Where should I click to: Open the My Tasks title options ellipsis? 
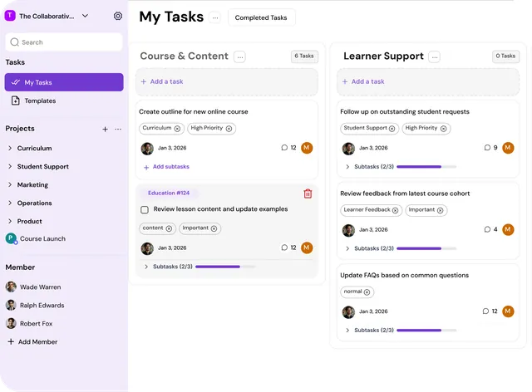215,17
